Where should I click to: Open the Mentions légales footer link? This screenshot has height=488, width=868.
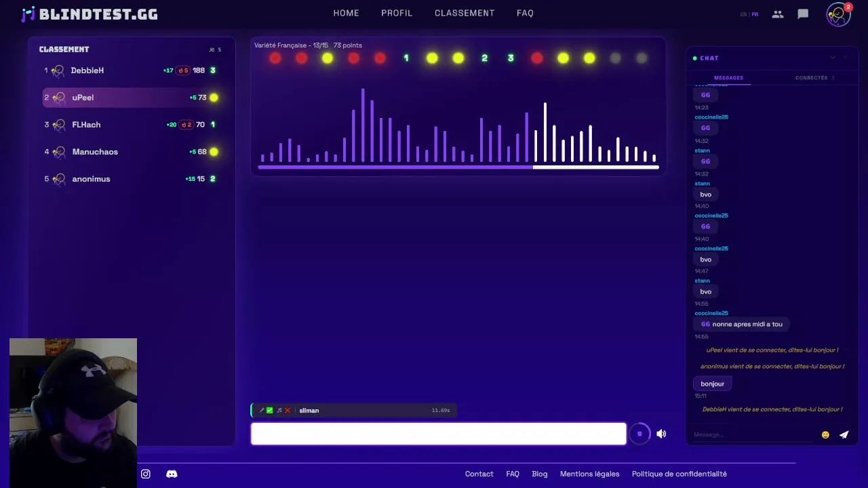589,474
